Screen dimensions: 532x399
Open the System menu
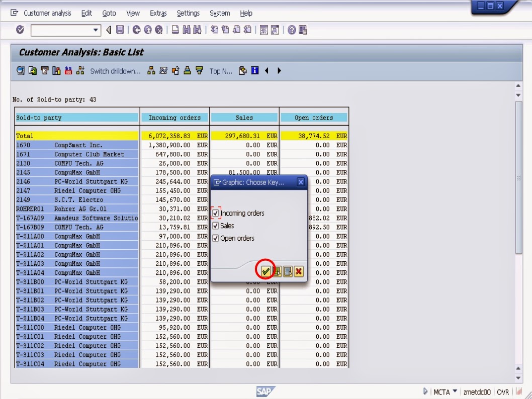(220, 13)
